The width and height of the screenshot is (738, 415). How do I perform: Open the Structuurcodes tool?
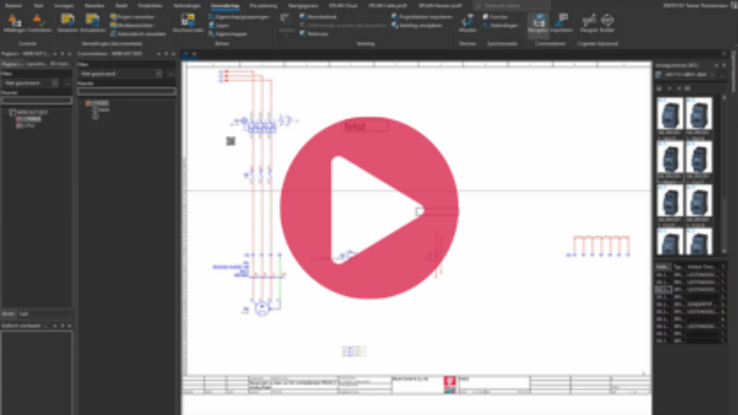[x=187, y=23]
